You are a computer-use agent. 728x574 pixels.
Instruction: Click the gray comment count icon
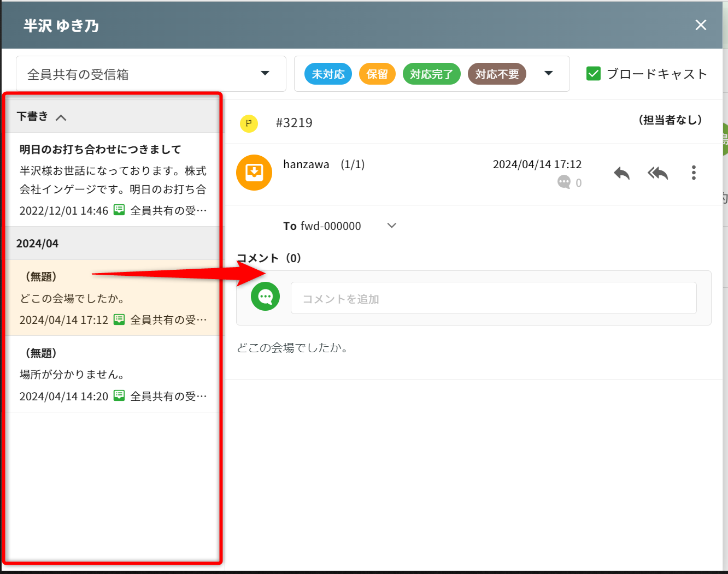tap(564, 182)
